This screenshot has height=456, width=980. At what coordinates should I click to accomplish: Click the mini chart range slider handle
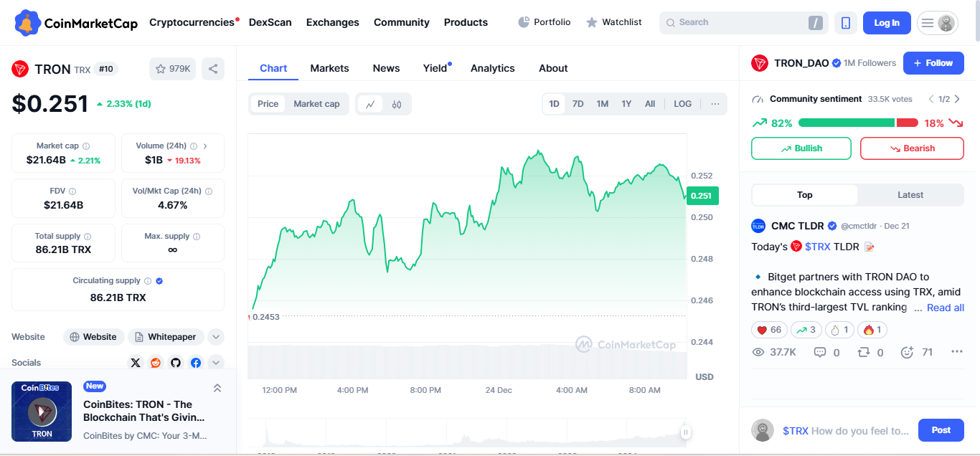pos(685,432)
